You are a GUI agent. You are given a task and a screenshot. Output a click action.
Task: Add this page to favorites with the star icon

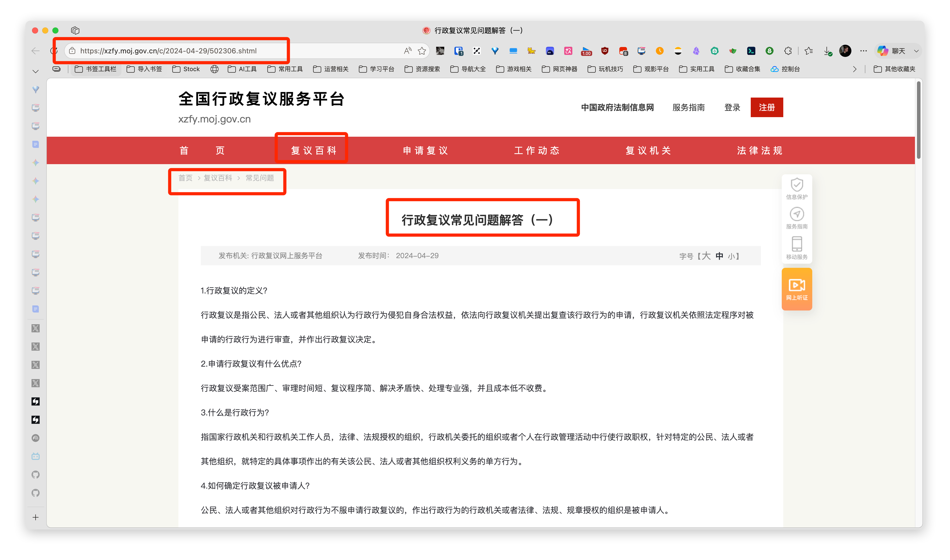click(x=422, y=51)
